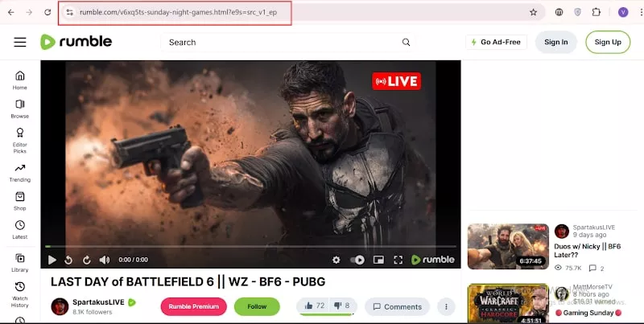
Task: Open Library in the sidebar
Action: pos(19,262)
